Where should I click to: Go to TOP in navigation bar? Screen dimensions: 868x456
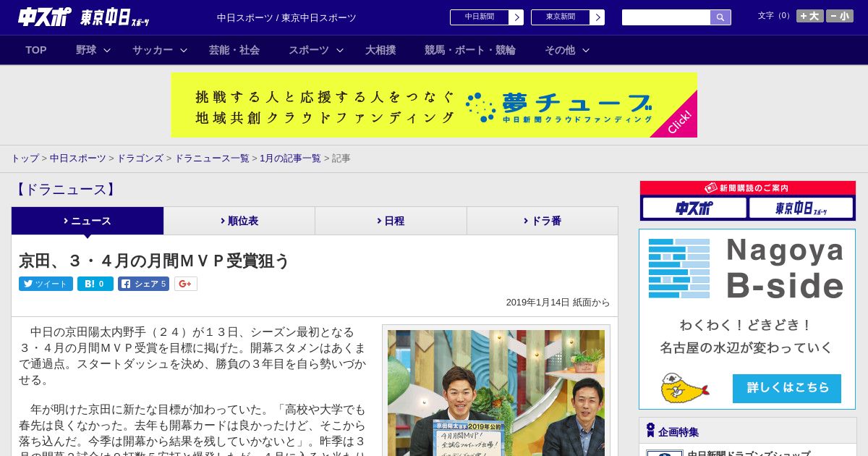(36, 50)
